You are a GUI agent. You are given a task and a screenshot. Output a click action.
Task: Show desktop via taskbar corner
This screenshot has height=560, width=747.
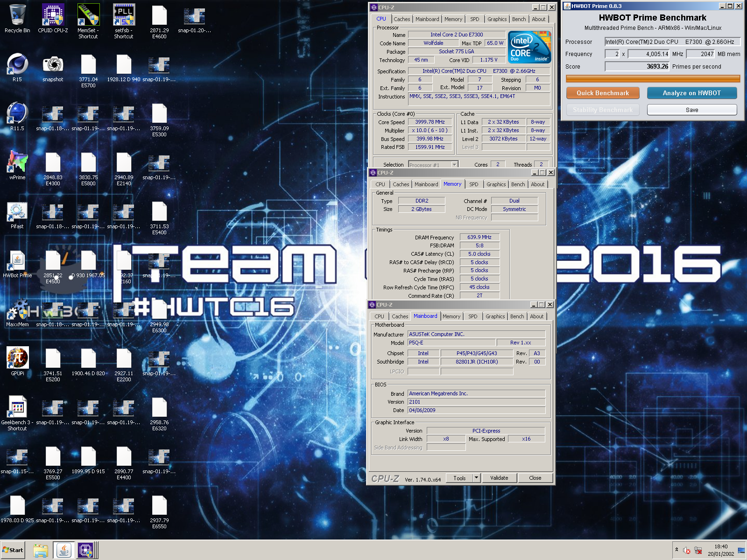[x=741, y=550]
